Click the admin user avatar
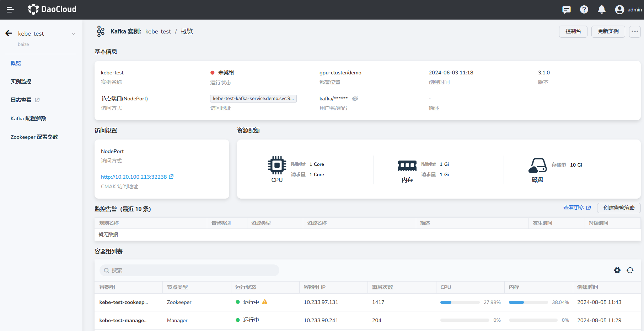The height and width of the screenshot is (331, 644). coord(619,10)
